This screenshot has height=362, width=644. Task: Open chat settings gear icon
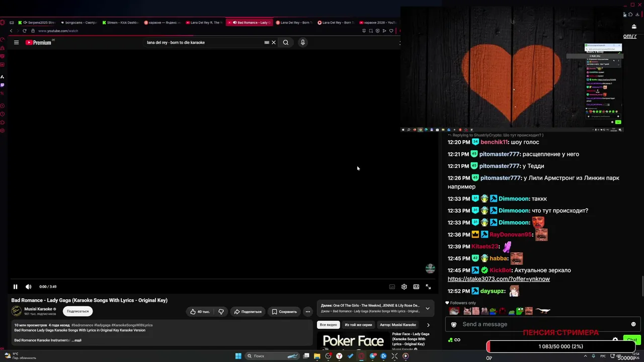click(615, 340)
